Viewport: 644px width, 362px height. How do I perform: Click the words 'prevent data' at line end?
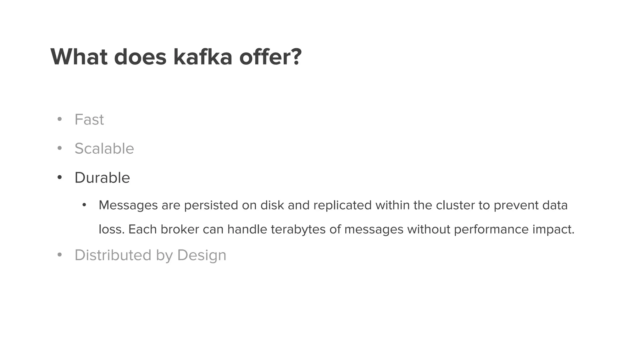tap(531, 206)
